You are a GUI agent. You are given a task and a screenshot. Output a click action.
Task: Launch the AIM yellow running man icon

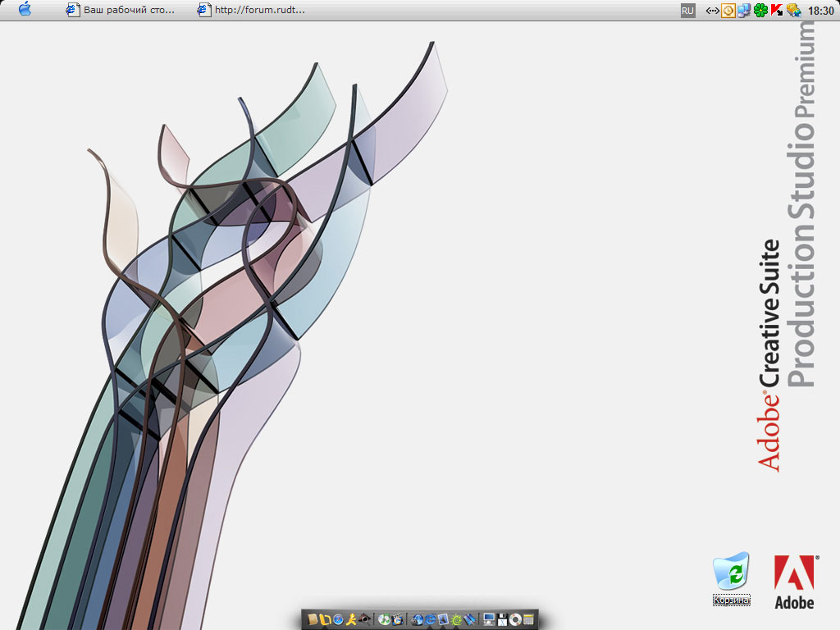coord(351,619)
